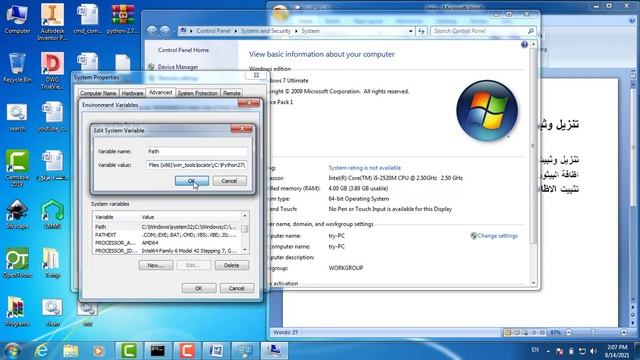Click the taskbar clock showing 2:07 PM

(x=617, y=351)
